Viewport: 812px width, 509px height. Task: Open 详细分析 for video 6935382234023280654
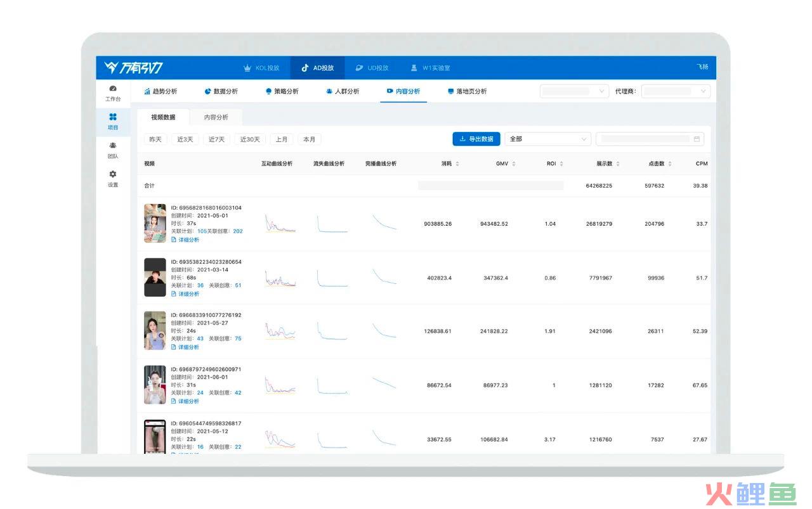[x=185, y=293]
